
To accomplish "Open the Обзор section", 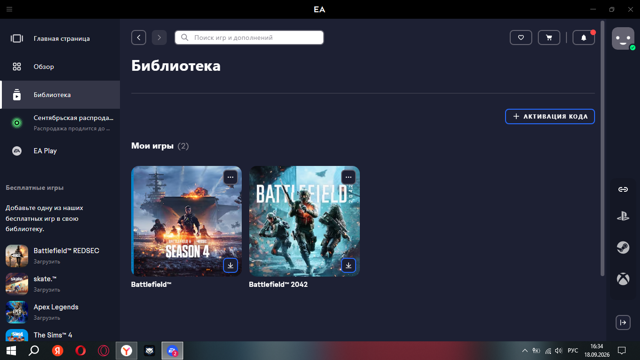I will pos(60,67).
